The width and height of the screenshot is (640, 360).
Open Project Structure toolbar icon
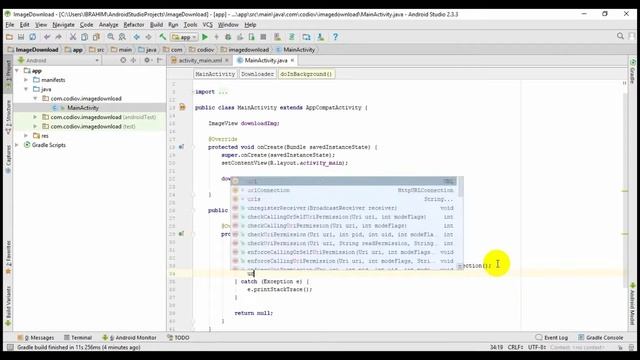[306, 37]
